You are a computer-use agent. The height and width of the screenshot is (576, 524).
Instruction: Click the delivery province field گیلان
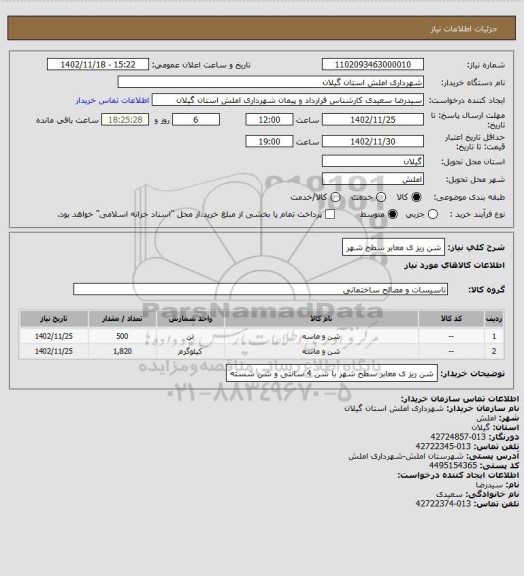373,161
